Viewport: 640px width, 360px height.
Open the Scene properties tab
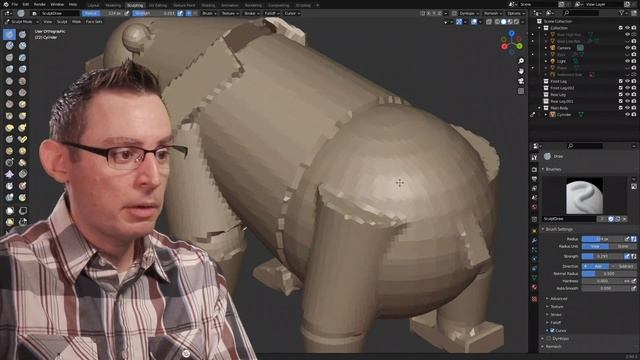click(534, 198)
